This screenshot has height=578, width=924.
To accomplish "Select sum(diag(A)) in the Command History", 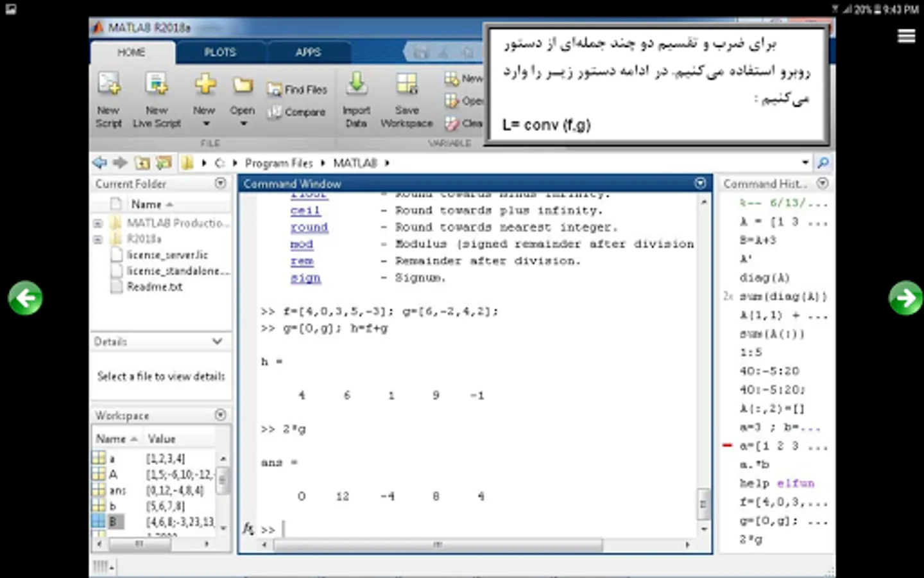I will 783,297.
